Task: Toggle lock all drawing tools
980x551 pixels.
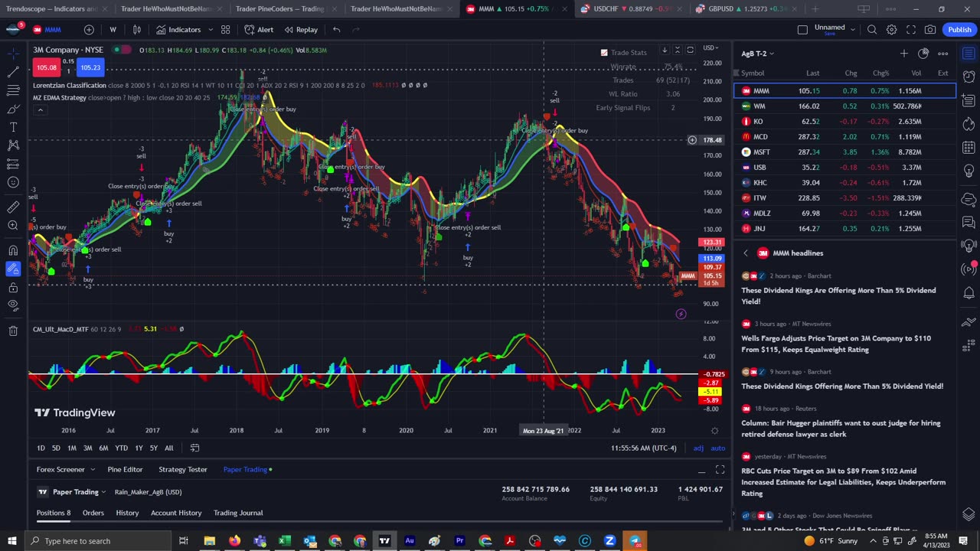Action: click(x=13, y=287)
